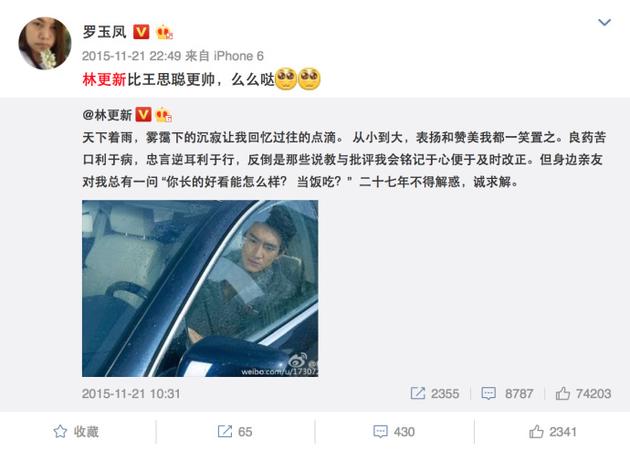
Task: Click the orange V verified badge beside 罗玉凤
Action: point(141,32)
